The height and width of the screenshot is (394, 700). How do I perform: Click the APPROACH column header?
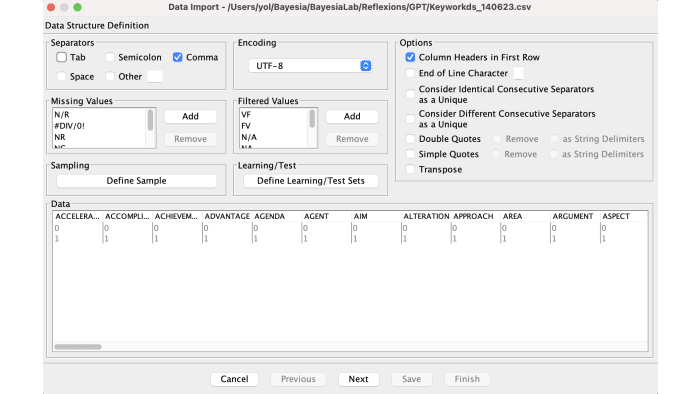click(x=476, y=216)
